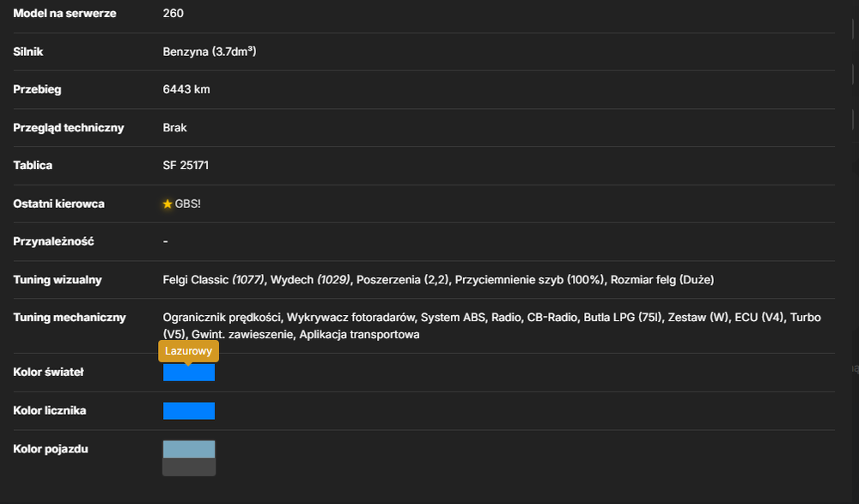The height and width of the screenshot is (504, 859).
Task: Click the Wydech (1029) tuning entry
Action: click(x=310, y=280)
